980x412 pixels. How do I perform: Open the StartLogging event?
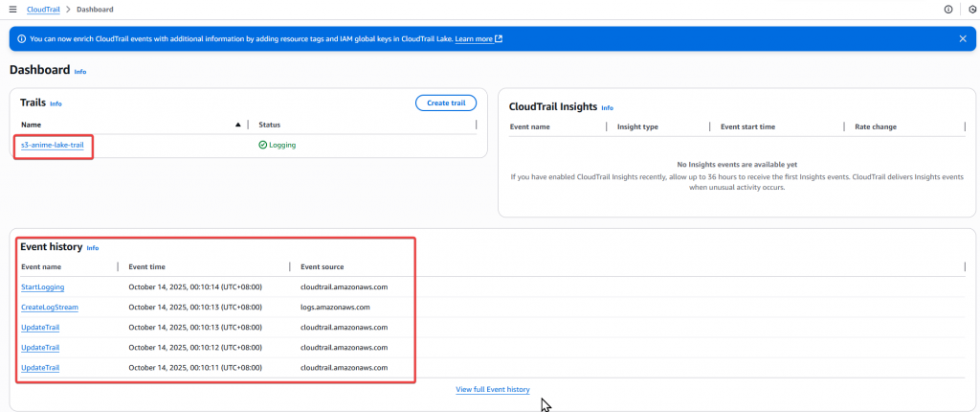[x=43, y=286]
